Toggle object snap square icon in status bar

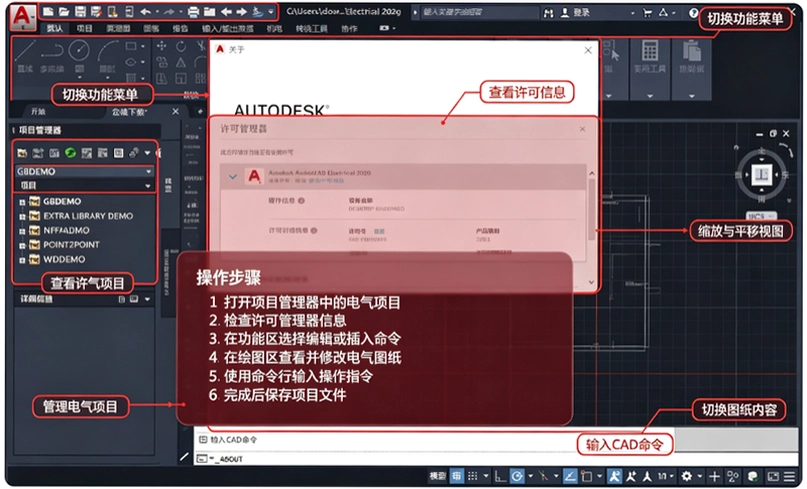(586, 476)
